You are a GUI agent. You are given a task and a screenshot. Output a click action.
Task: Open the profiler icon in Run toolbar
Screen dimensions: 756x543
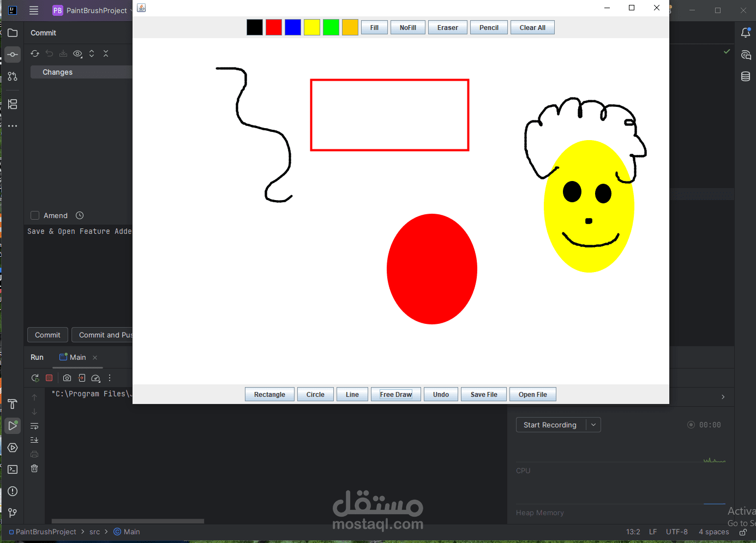(96, 378)
